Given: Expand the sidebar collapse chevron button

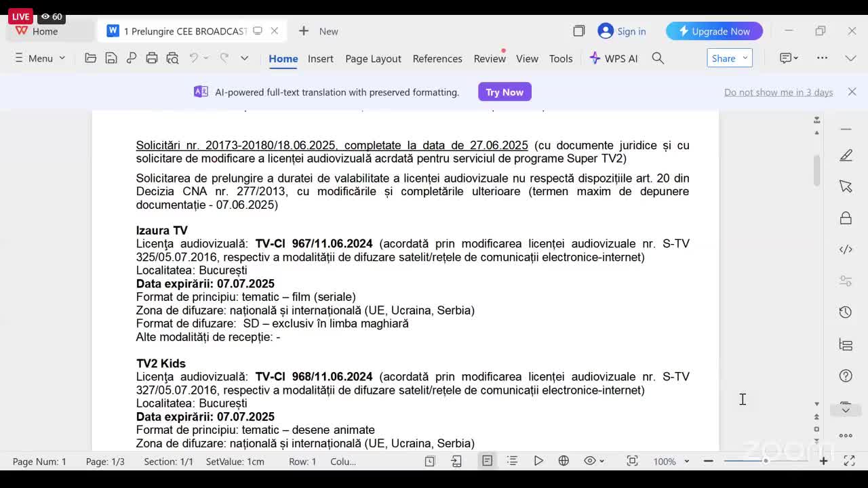Looking at the screenshot, I should click(846, 409).
